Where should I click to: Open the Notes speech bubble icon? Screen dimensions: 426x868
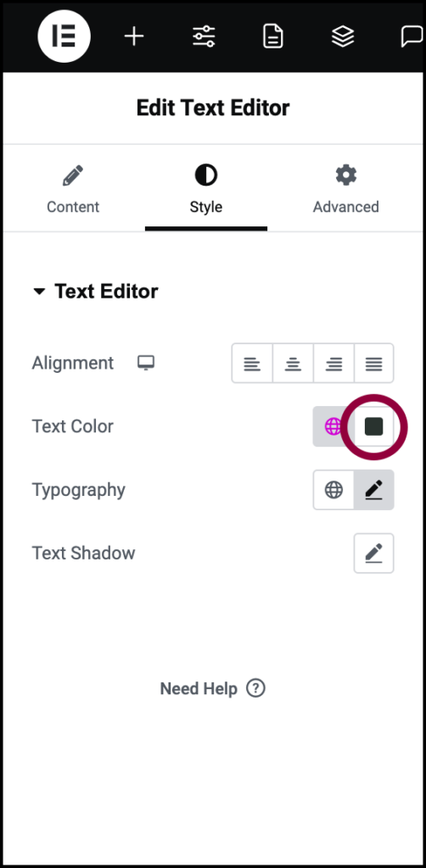click(x=412, y=36)
